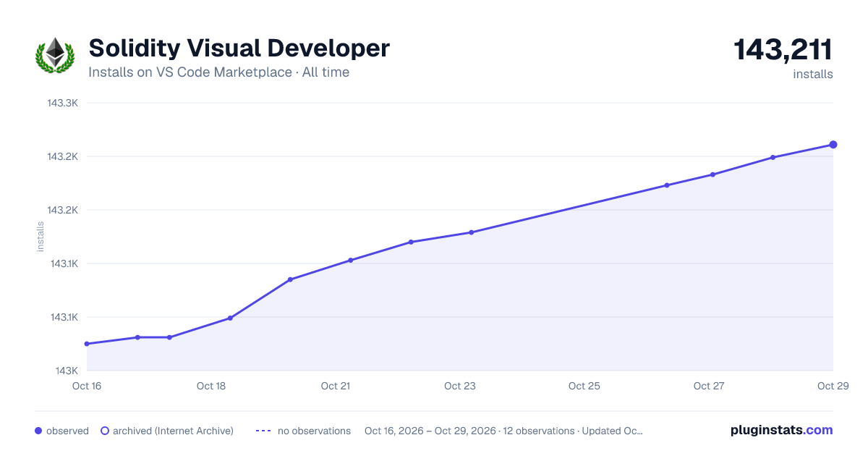Open the pluginstats.com link

coord(782,430)
